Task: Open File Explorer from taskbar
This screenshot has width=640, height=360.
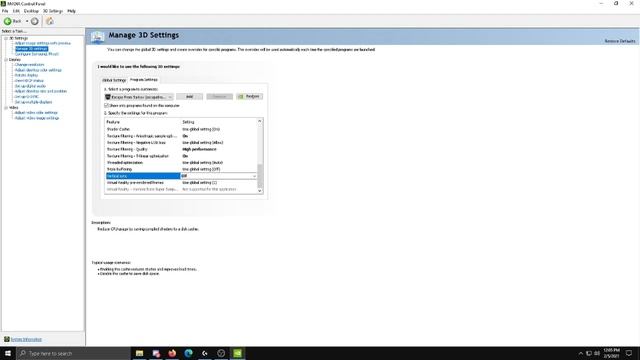Action: [140, 353]
